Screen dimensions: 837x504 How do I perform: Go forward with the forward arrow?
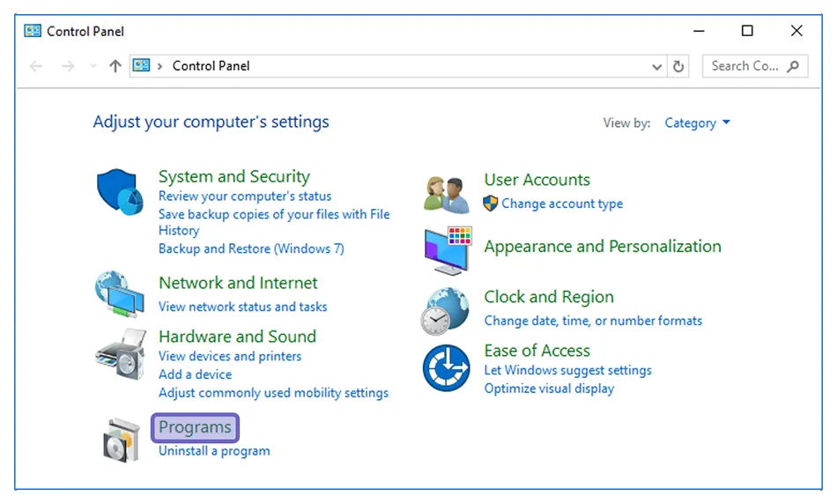(68, 66)
